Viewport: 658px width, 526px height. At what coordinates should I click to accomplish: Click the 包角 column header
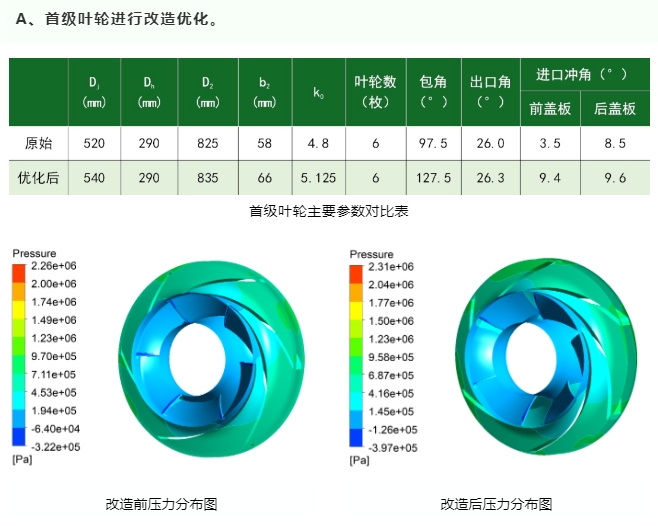click(432, 92)
